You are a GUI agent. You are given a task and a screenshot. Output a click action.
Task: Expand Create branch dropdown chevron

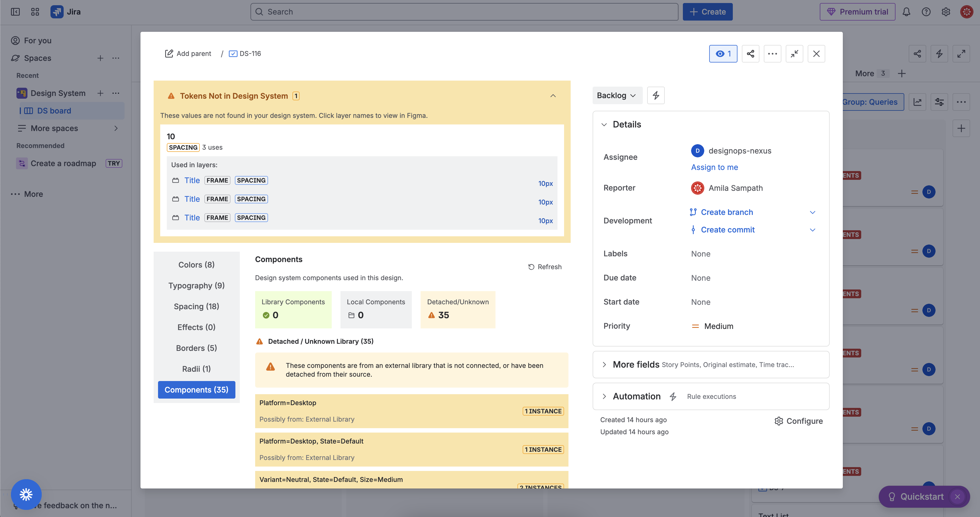click(x=812, y=212)
